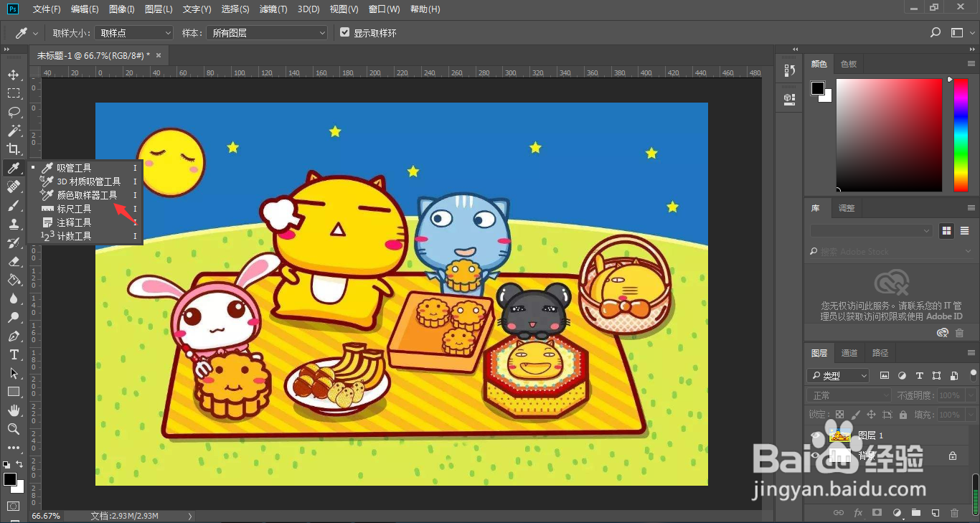This screenshot has width=980, height=523.
Task: Open the 正常 blend mode dropdown
Action: [849, 395]
